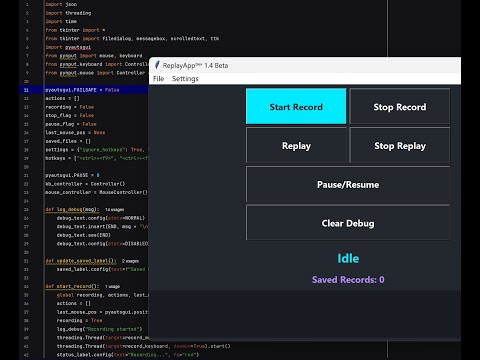This screenshot has height=360, width=480.
Task: Click the 'def start_record():' definition
Action: [72, 286]
